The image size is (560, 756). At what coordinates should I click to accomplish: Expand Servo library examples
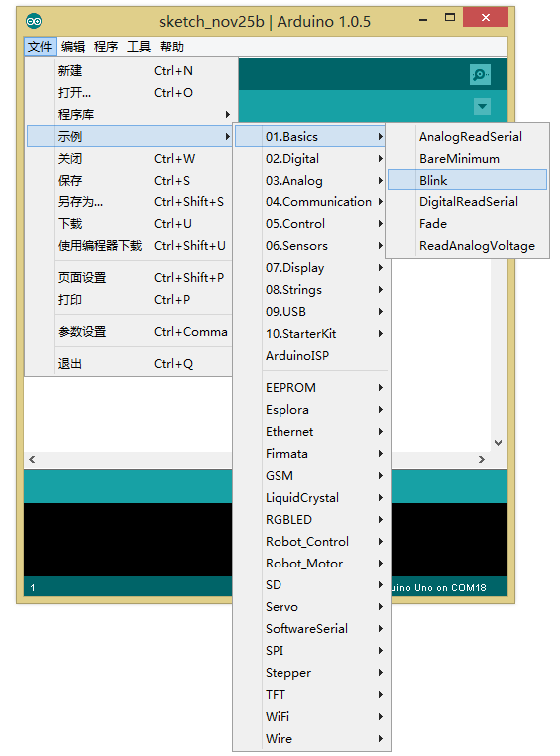point(310,607)
